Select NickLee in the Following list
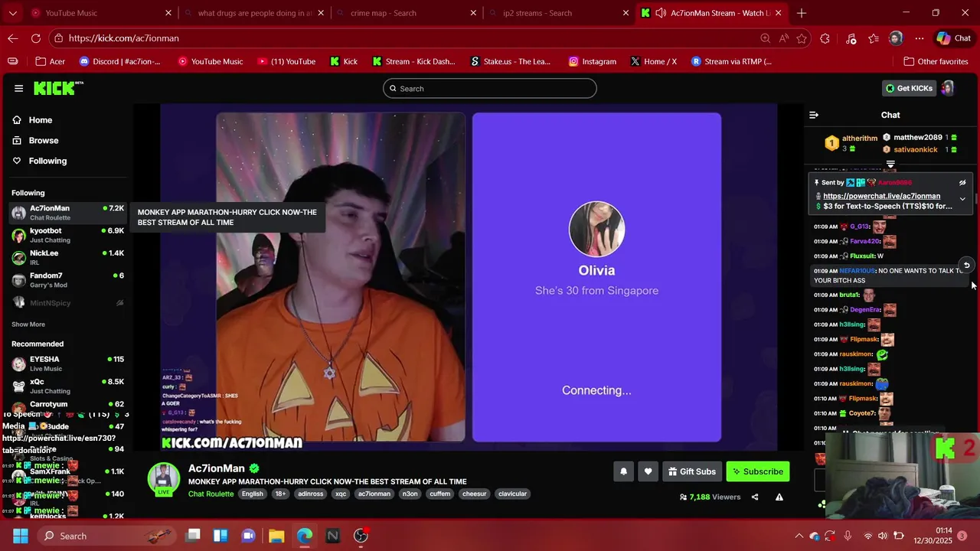Screen dimensions: 980x551 [67, 257]
